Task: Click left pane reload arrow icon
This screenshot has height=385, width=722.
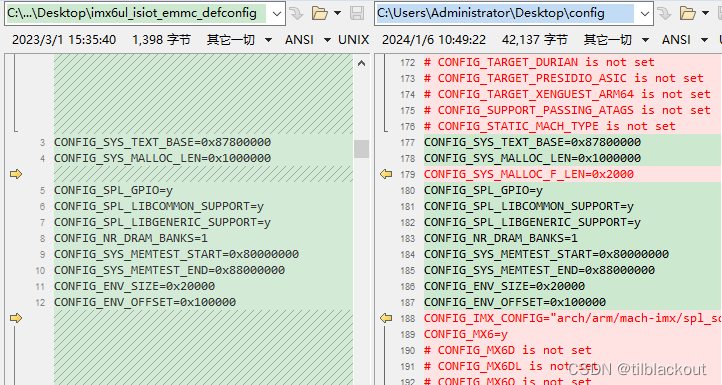Action: tap(297, 13)
